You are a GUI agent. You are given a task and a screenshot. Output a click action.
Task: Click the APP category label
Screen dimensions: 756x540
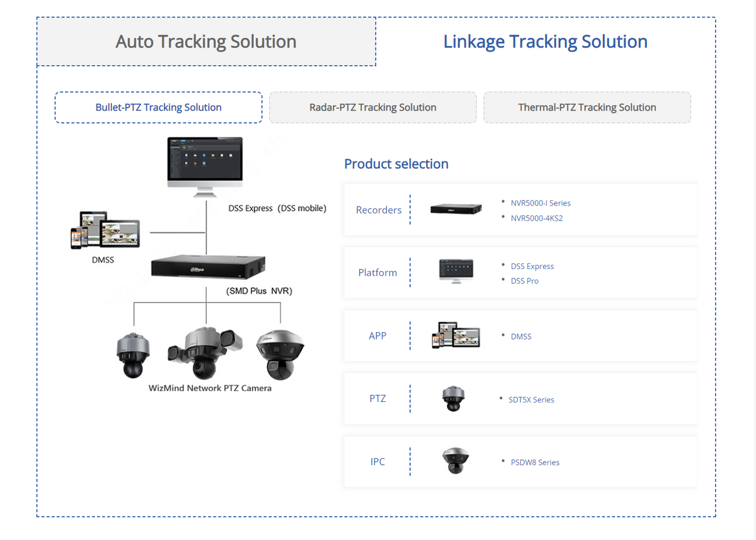(377, 336)
